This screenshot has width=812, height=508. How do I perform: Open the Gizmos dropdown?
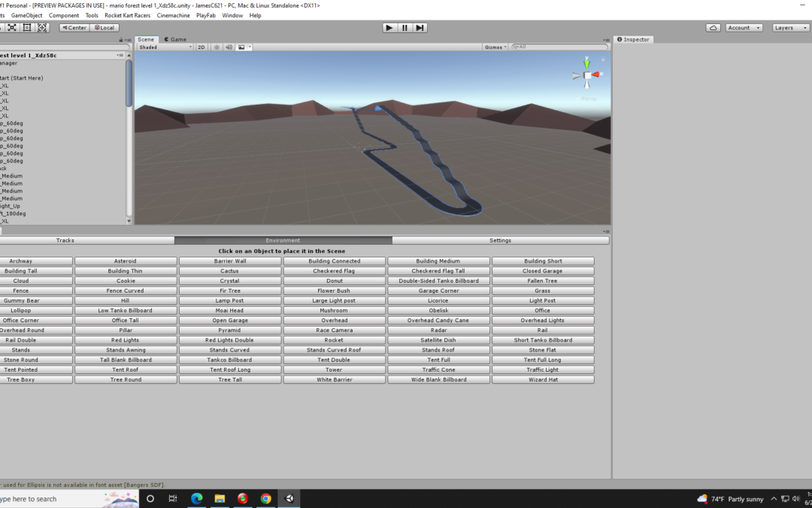click(x=495, y=47)
